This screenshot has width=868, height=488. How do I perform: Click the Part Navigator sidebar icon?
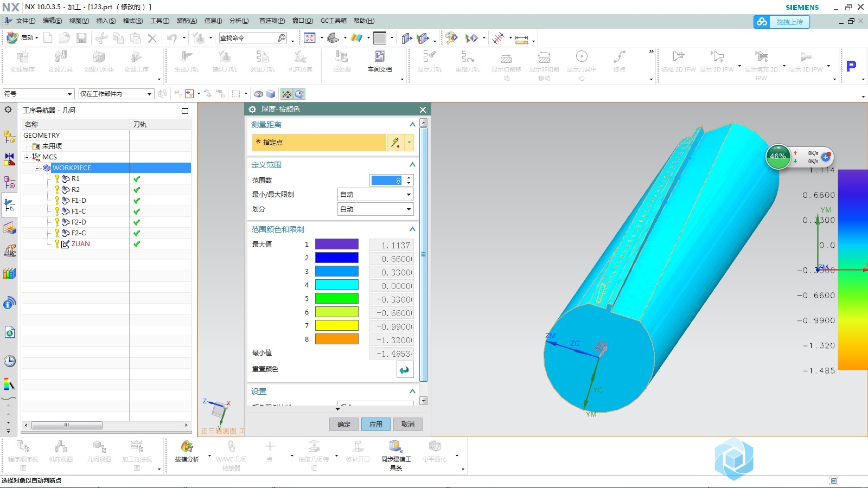(9, 183)
